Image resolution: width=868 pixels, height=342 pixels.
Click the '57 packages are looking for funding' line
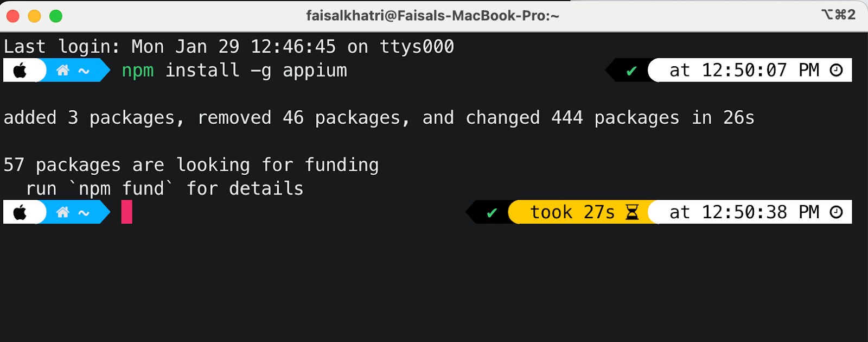tap(191, 165)
